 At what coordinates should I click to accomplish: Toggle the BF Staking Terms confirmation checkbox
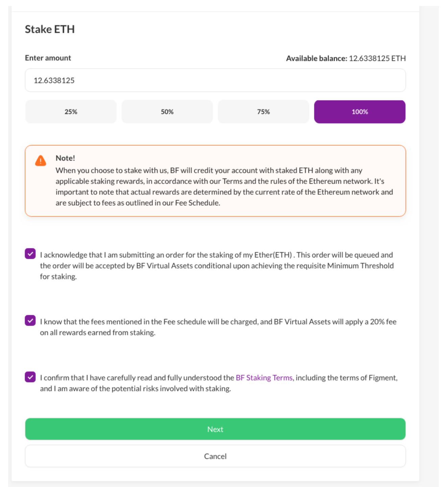(x=30, y=377)
